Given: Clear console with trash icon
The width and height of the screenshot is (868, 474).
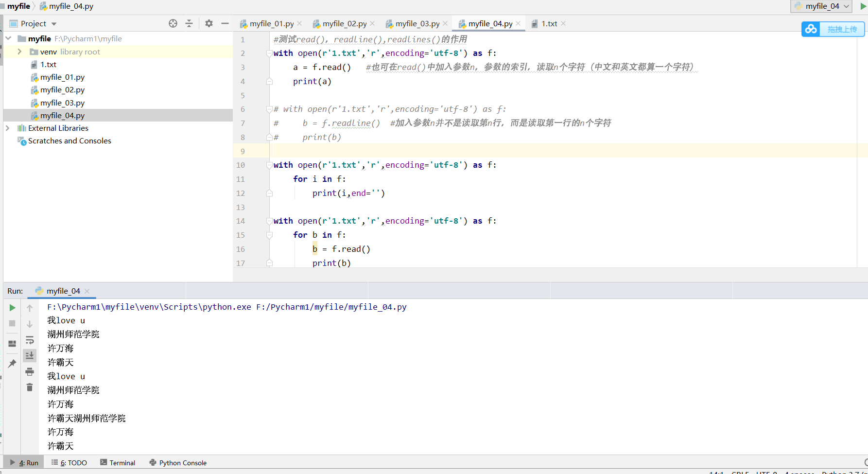Looking at the screenshot, I should (30, 387).
